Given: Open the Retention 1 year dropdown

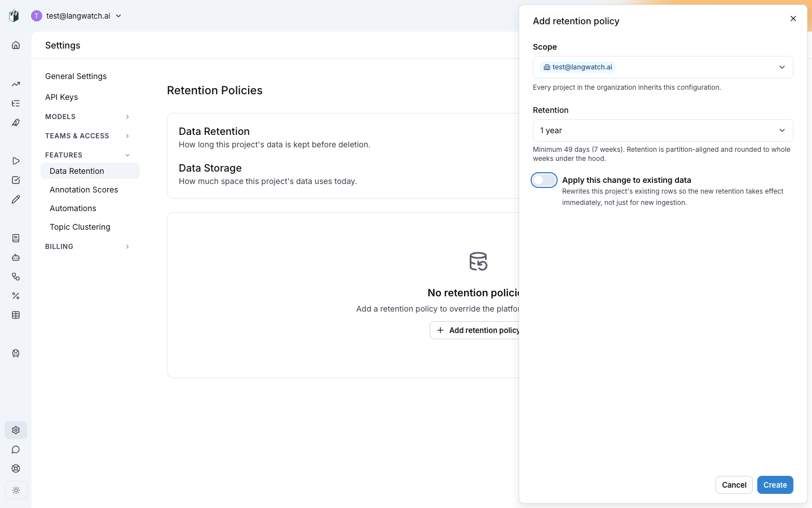Looking at the screenshot, I should 663,130.
